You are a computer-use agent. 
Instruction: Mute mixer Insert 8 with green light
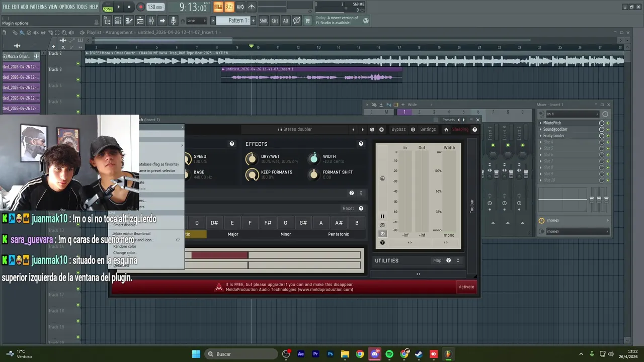508,145
